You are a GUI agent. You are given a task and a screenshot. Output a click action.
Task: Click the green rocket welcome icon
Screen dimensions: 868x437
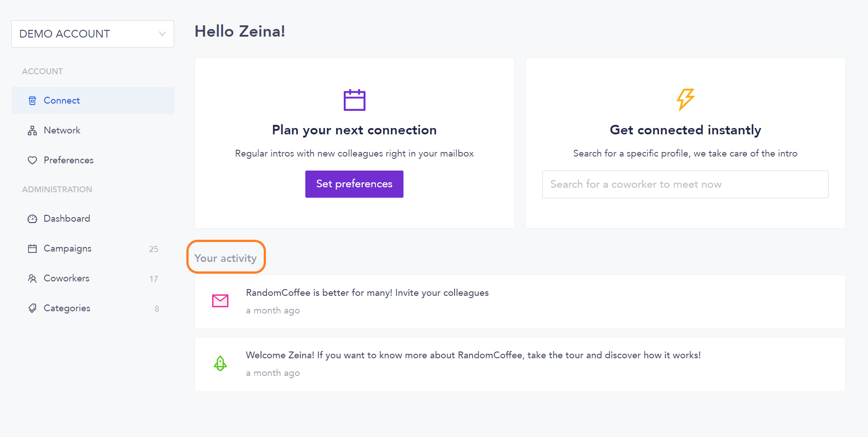click(220, 363)
